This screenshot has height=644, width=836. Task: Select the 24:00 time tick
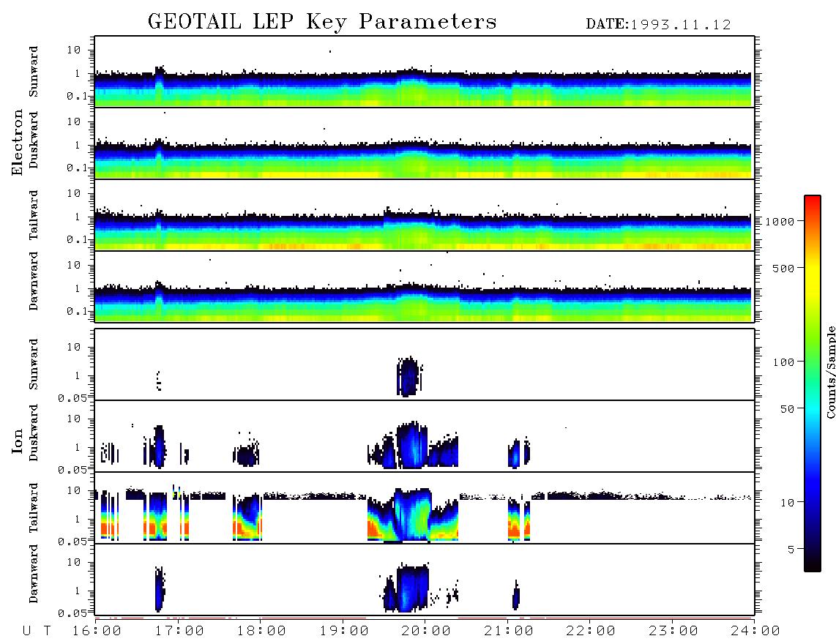point(755,631)
